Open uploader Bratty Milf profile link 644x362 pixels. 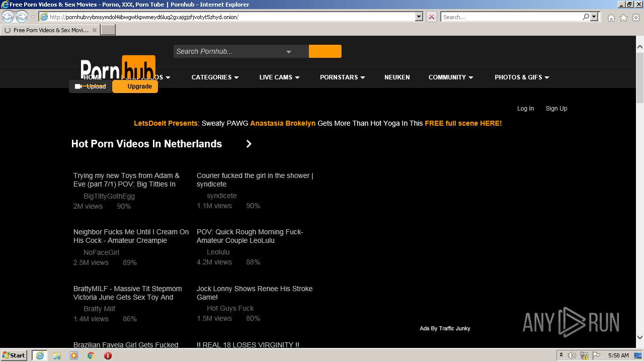click(99, 309)
